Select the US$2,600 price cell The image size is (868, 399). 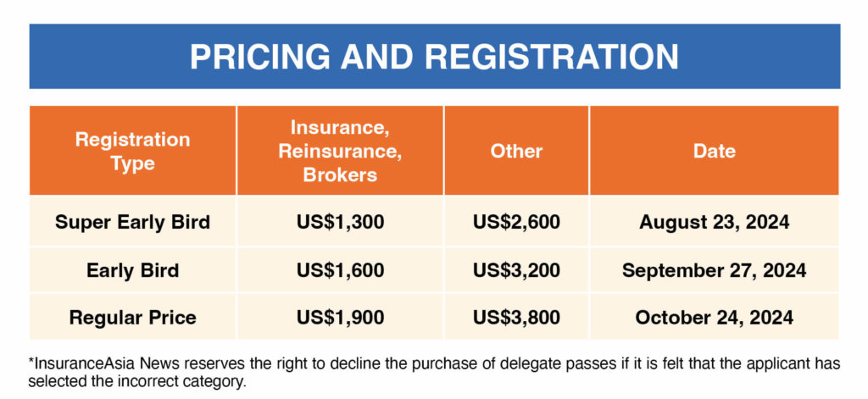pyautogui.click(x=516, y=223)
